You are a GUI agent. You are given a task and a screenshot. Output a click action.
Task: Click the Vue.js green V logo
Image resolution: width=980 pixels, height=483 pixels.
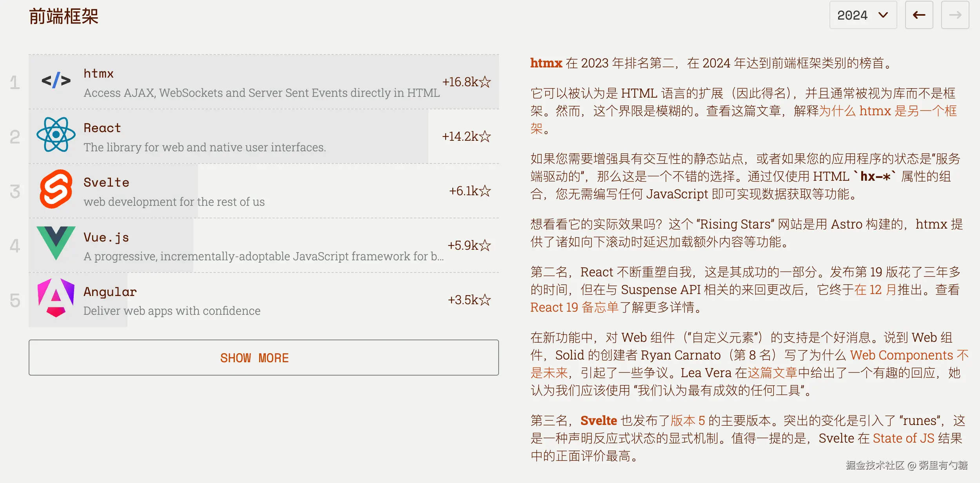point(56,243)
